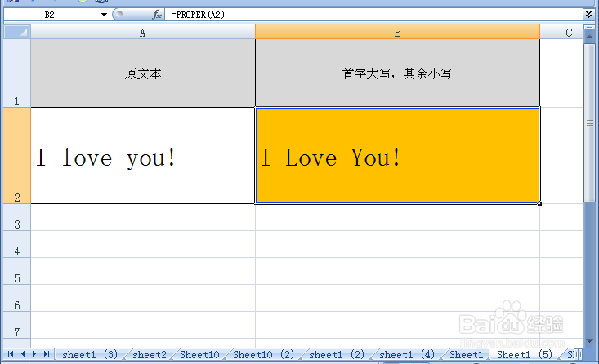This screenshot has height=364, width=599.
Task: Click the vertical scrollbar thumb
Action: (589, 122)
